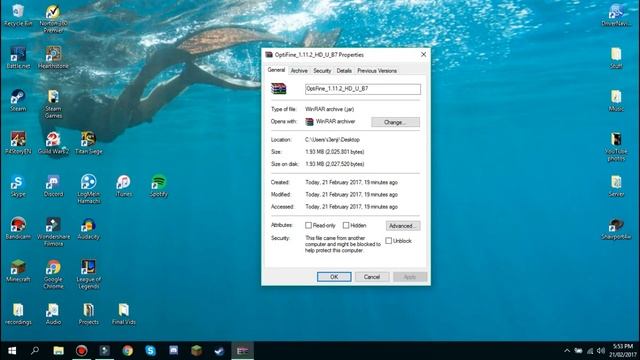Open the Music folder on desktop
The width and height of the screenshot is (640, 360).
pos(616,100)
